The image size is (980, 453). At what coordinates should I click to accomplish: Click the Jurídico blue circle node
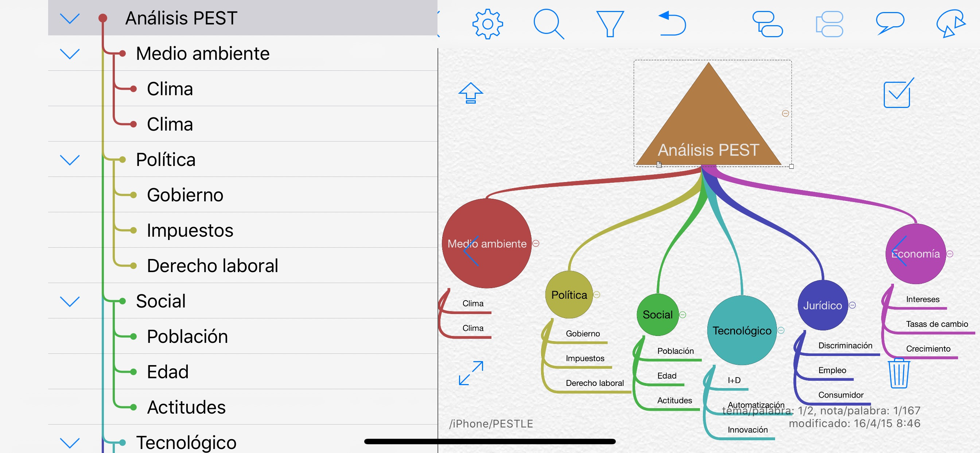[x=822, y=305]
